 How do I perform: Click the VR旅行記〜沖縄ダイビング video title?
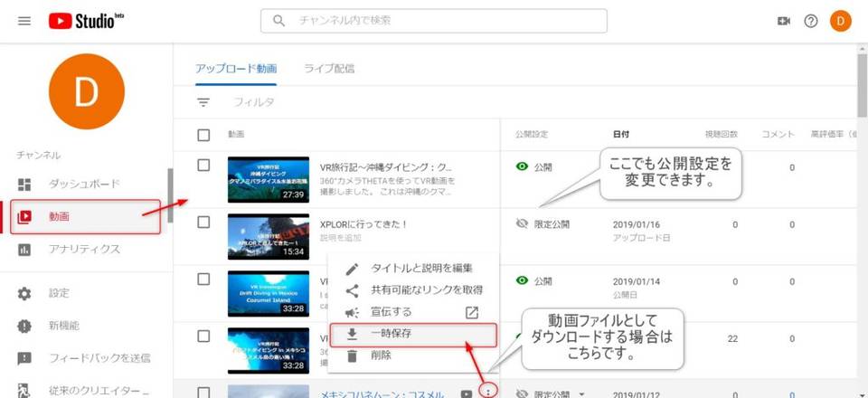click(386, 167)
